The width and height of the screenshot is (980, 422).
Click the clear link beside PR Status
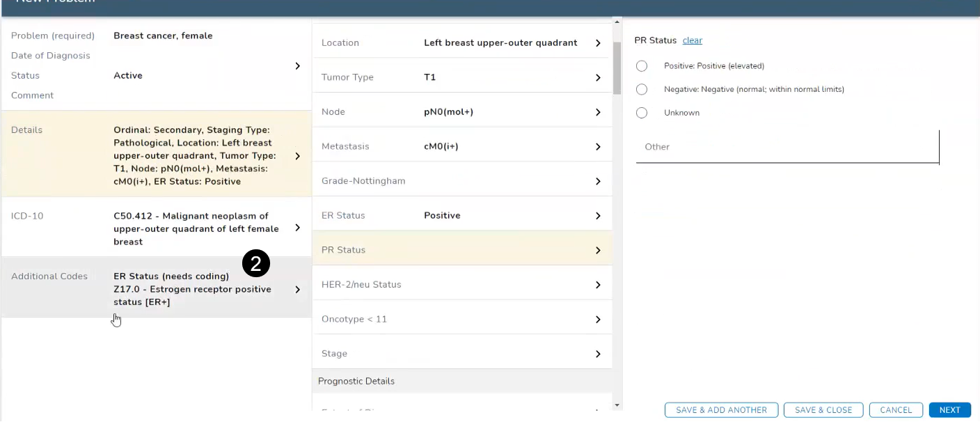tap(692, 40)
